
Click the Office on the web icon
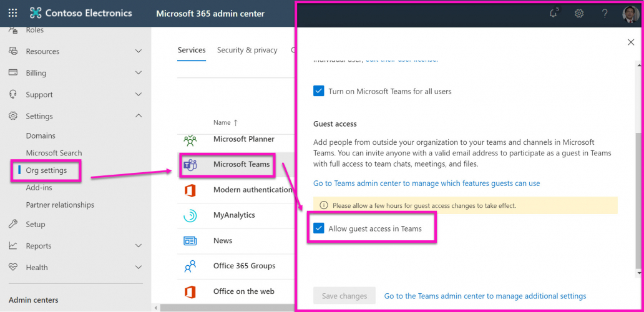190,292
